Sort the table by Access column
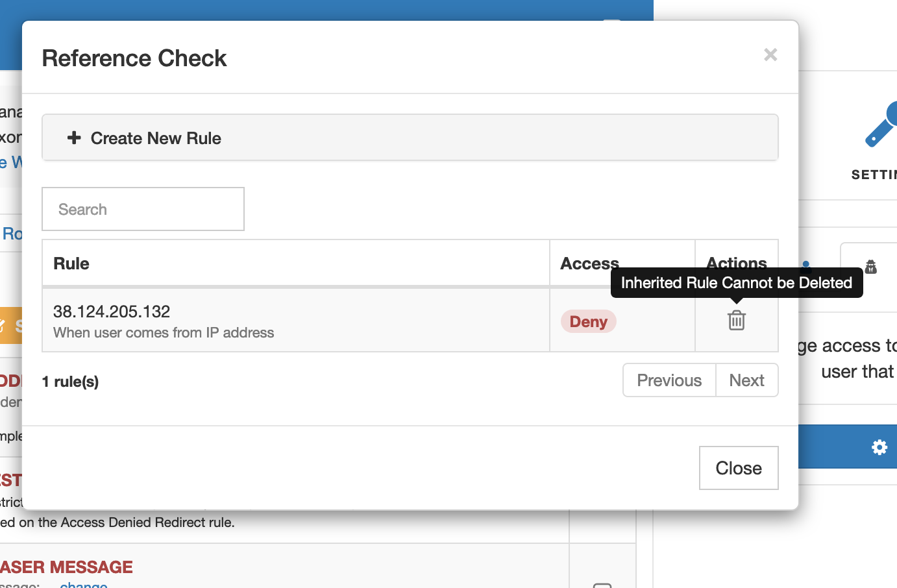Screen dimensions: 897x588 click(x=589, y=263)
